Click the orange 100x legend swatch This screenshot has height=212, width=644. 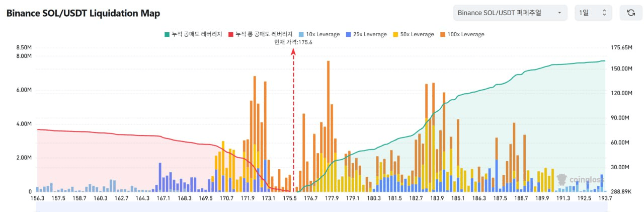pyautogui.click(x=443, y=34)
